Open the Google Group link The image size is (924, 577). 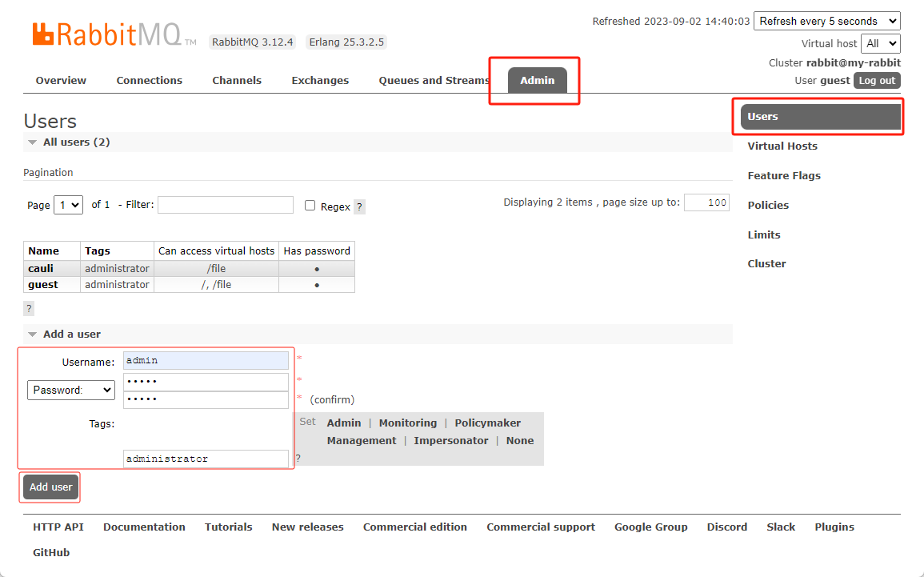[x=651, y=527]
